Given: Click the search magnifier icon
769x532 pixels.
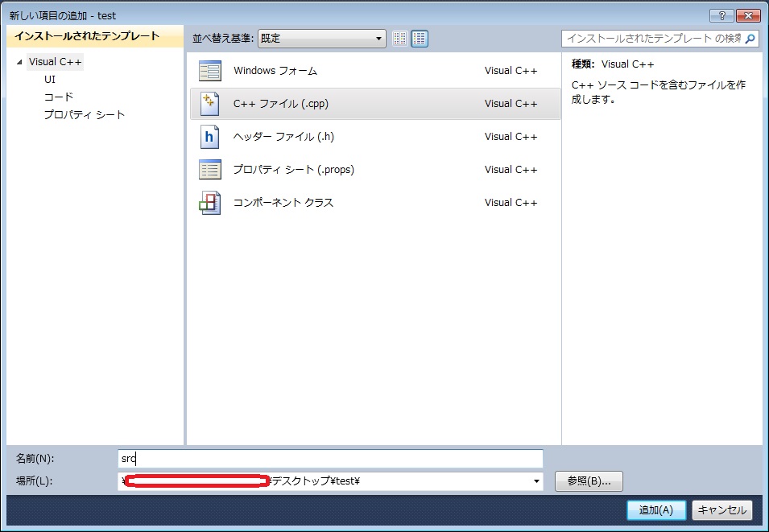Looking at the screenshot, I should point(750,39).
